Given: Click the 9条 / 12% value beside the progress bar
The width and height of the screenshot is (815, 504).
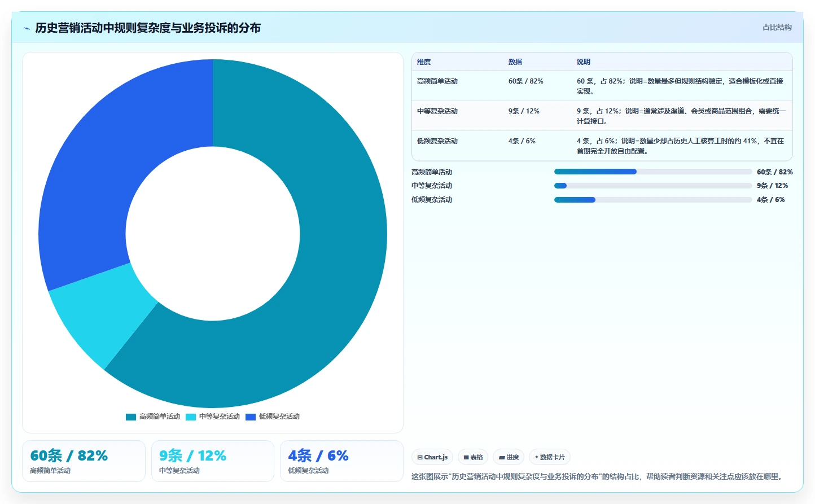Looking at the screenshot, I should pos(772,186).
